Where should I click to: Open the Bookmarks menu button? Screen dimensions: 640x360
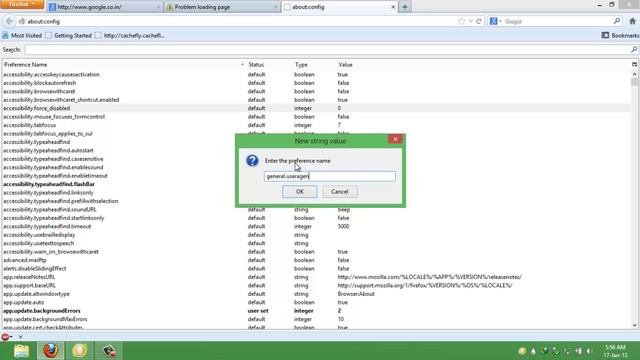click(620, 36)
